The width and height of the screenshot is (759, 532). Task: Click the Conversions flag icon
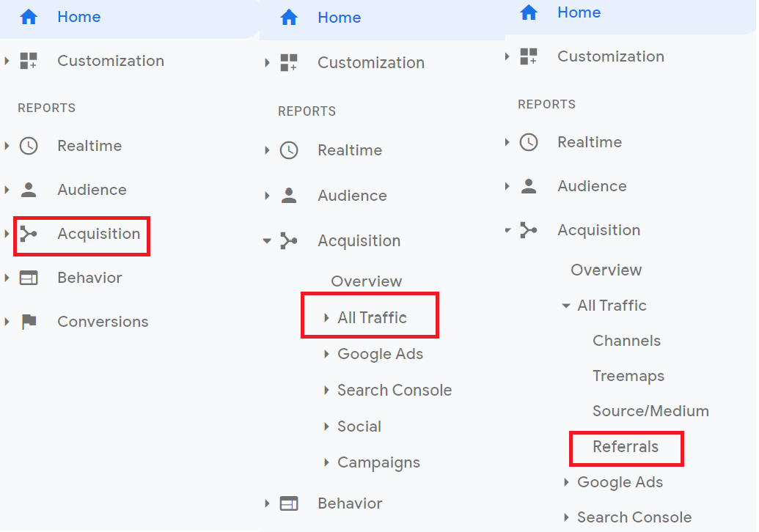click(x=28, y=321)
